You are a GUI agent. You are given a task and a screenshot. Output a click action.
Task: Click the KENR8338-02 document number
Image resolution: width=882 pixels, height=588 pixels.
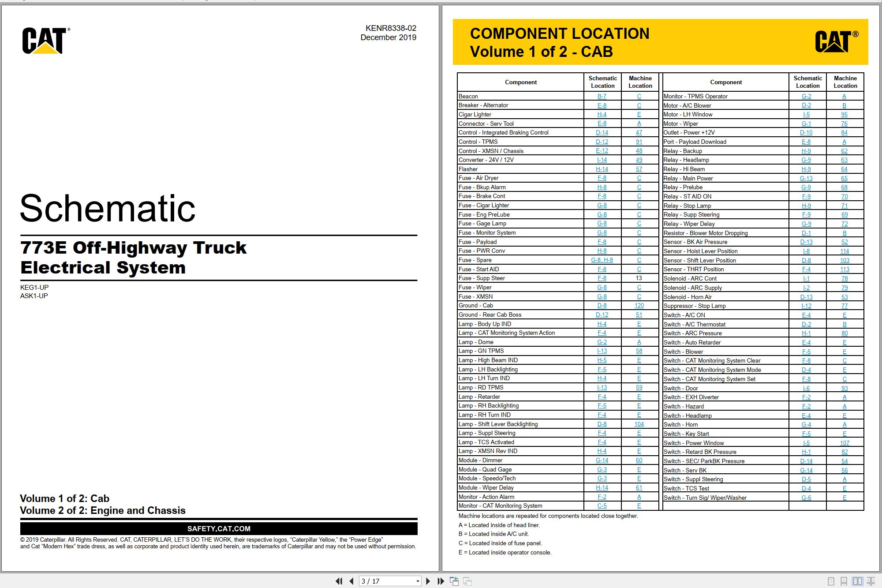[391, 28]
